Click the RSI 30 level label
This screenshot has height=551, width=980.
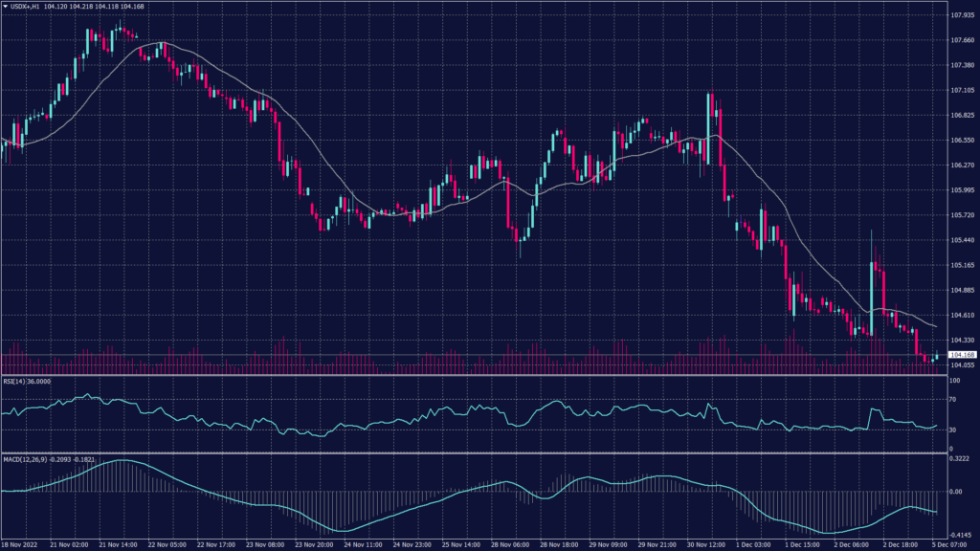[x=952, y=430]
